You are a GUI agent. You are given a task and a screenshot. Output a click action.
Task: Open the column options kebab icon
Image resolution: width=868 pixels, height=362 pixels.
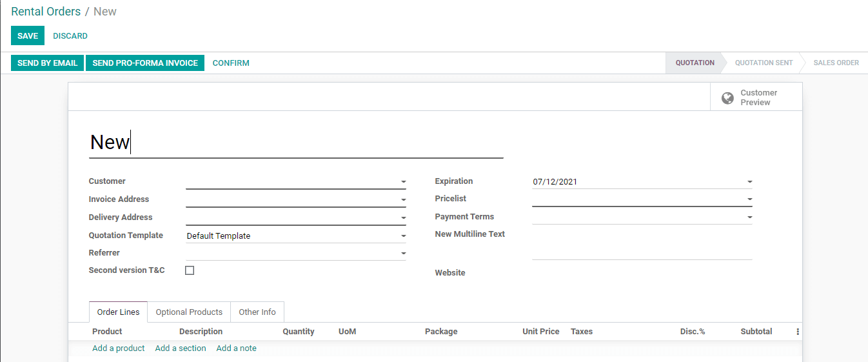point(798,332)
